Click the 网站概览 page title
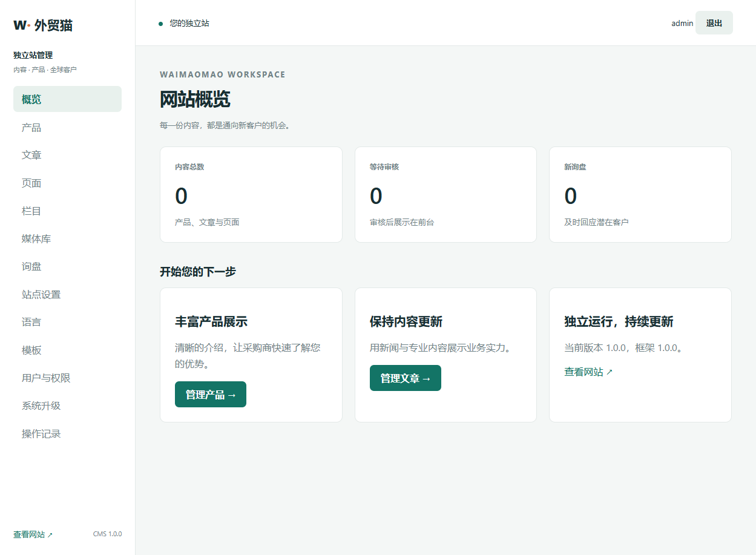The width and height of the screenshot is (756, 555). coord(195,99)
